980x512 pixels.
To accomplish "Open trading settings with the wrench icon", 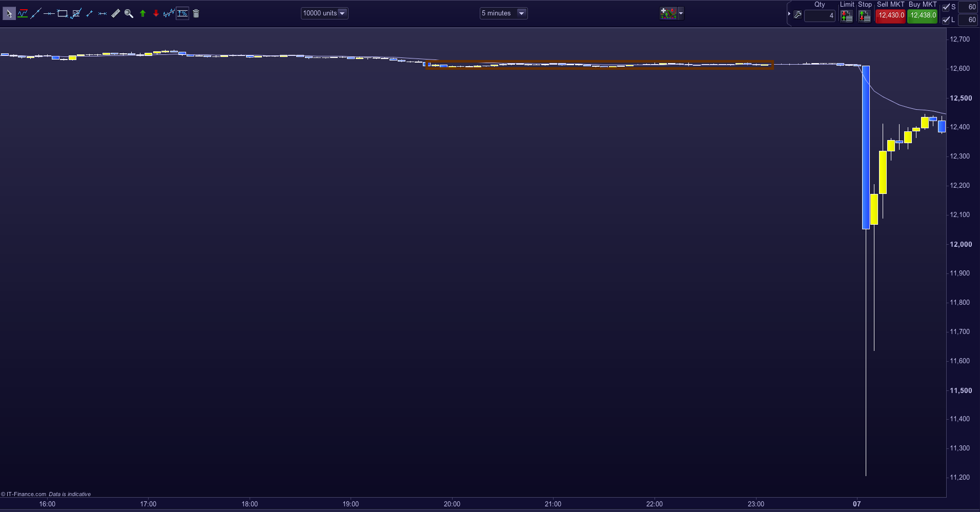I will [x=798, y=15].
